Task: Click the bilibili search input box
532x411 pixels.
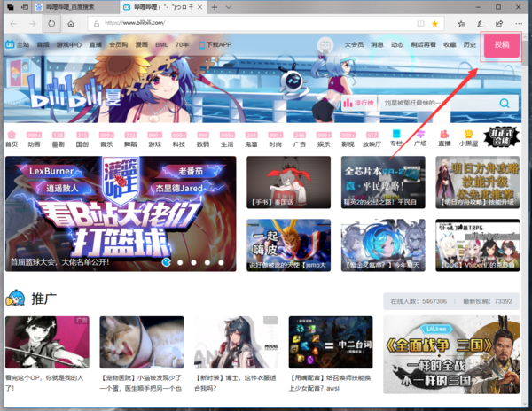Action: [434, 103]
